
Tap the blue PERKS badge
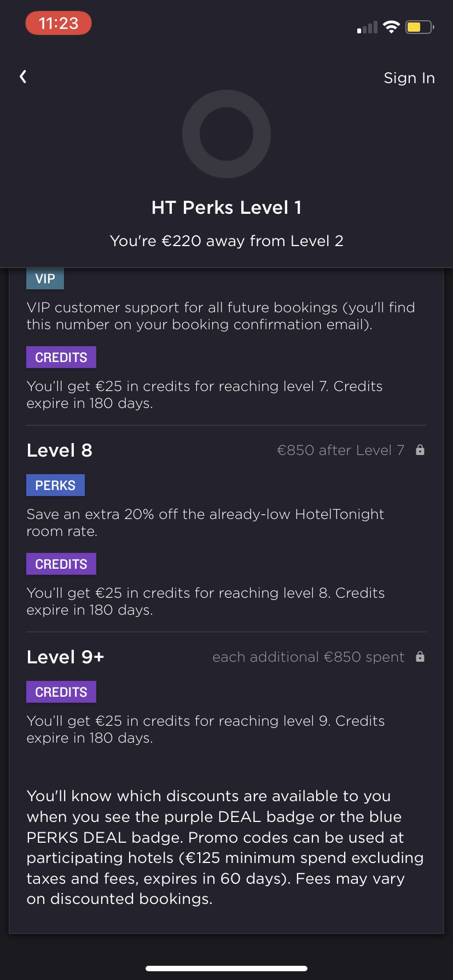55,485
